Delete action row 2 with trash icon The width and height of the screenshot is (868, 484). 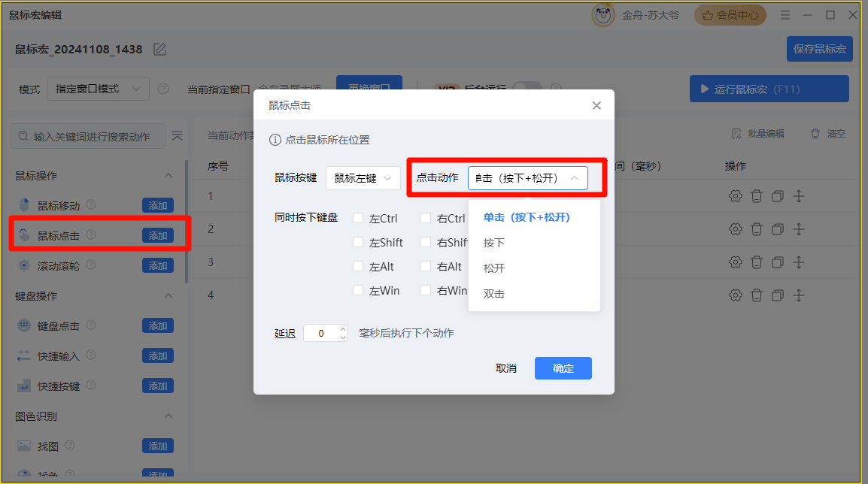coord(756,228)
